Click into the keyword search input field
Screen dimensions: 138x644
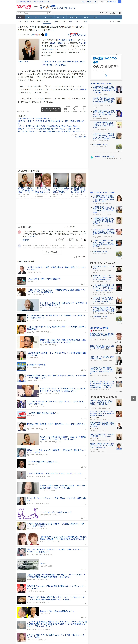pyautogui.click(x=32, y=13)
